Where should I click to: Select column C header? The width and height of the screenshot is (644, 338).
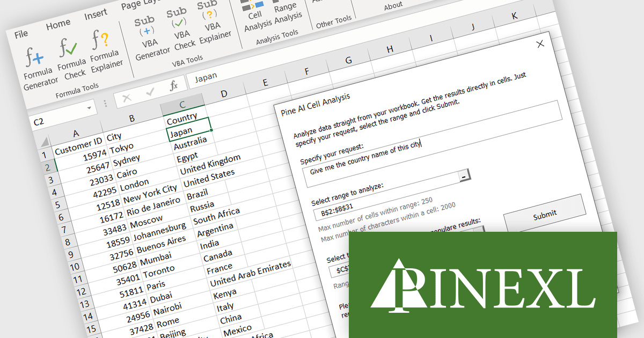182,104
